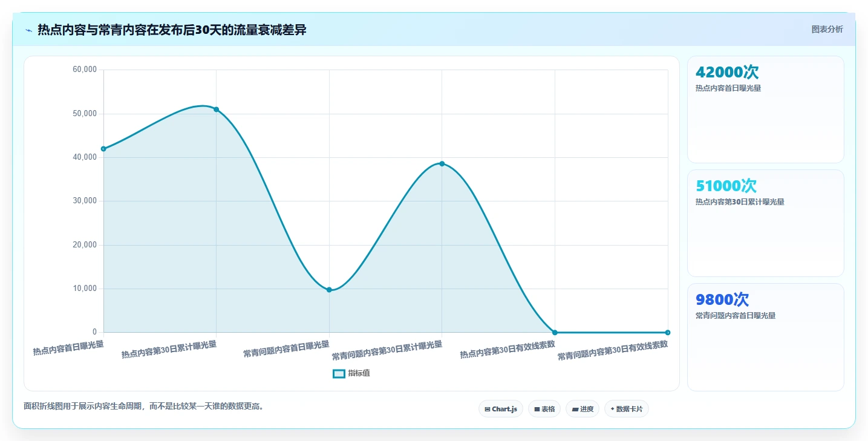The image size is (868, 441).
Task: Click the footnote text about 面积折线图
Action: point(144,406)
